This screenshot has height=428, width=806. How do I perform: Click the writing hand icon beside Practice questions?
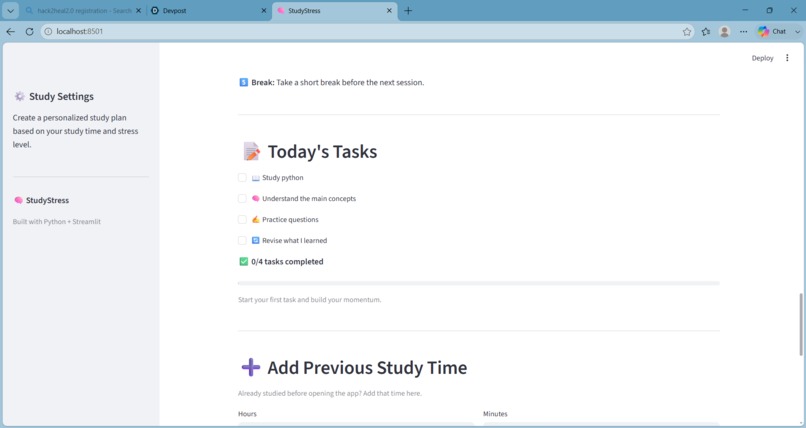click(255, 219)
